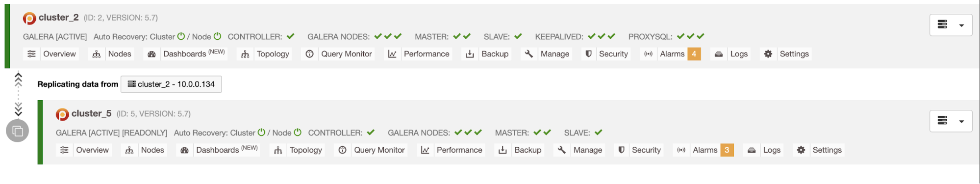Click the gray copy icon beside cluster_5
The height and width of the screenshot is (184, 980).
pos(18,131)
